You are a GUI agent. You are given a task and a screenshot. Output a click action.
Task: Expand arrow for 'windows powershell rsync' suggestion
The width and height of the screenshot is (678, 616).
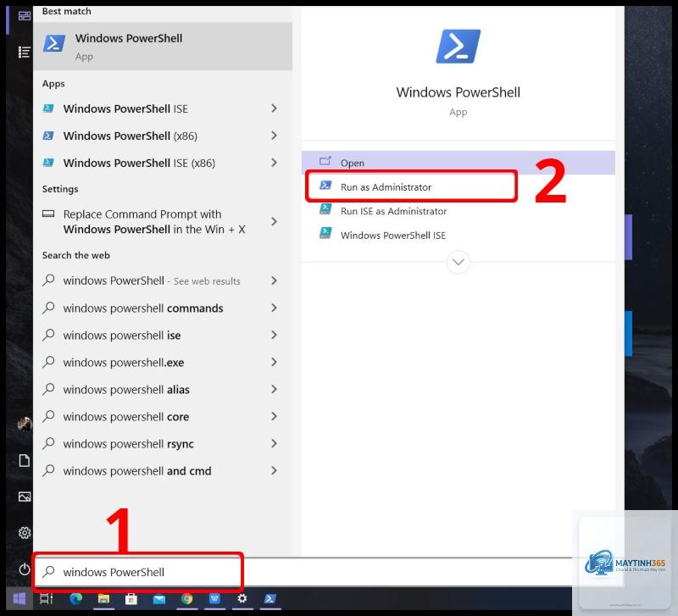[274, 443]
